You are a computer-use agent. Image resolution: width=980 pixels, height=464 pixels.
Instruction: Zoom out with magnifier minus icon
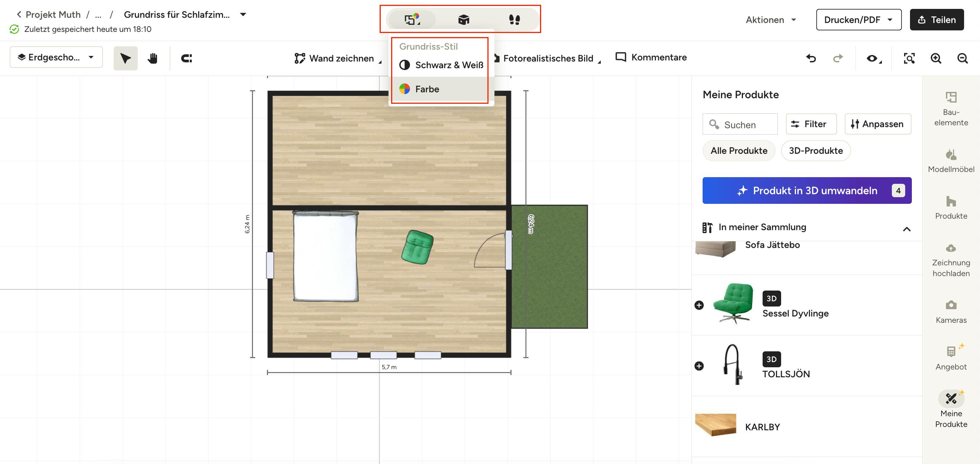click(963, 58)
